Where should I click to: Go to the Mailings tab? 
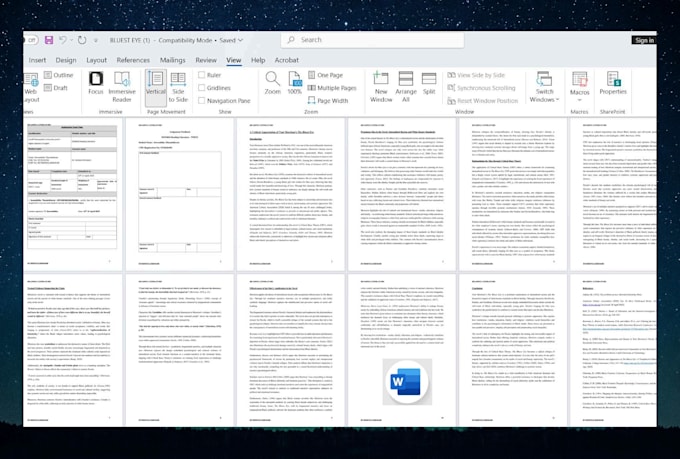pos(173,60)
